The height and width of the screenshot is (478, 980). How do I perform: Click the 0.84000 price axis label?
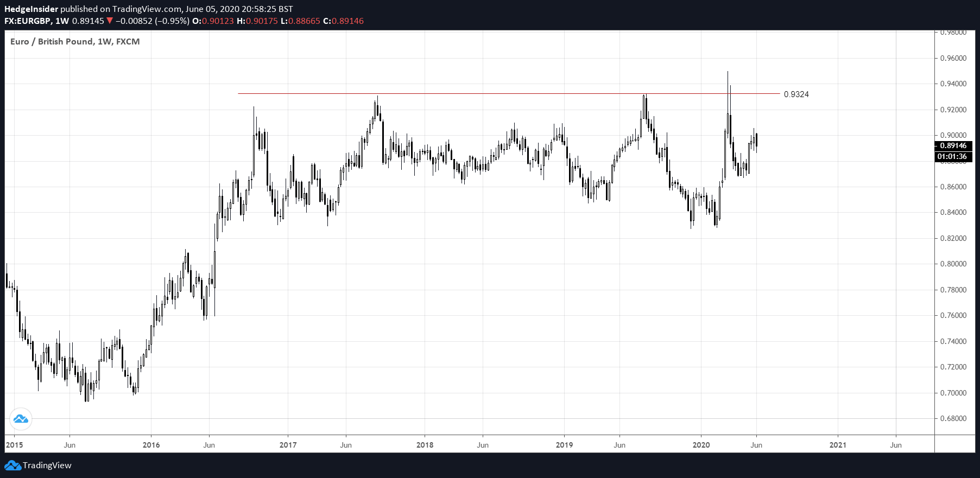[x=953, y=212]
